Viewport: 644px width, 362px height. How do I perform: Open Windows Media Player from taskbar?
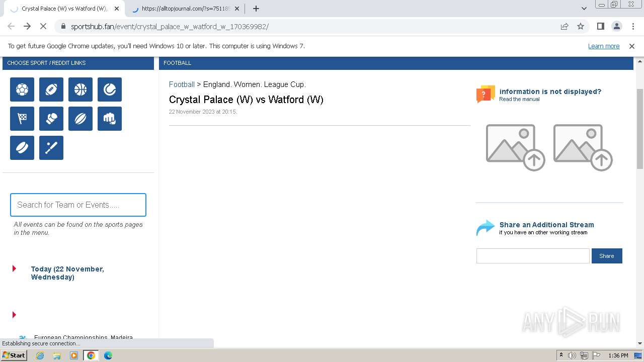point(74,355)
